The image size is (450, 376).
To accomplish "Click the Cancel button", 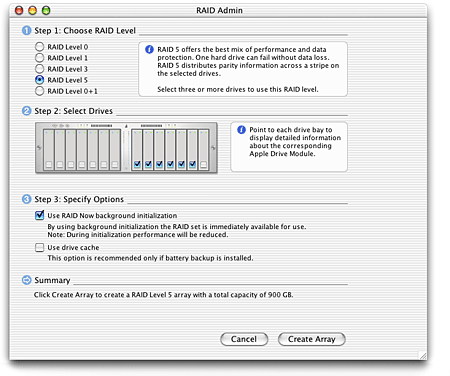I will (244, 339).
